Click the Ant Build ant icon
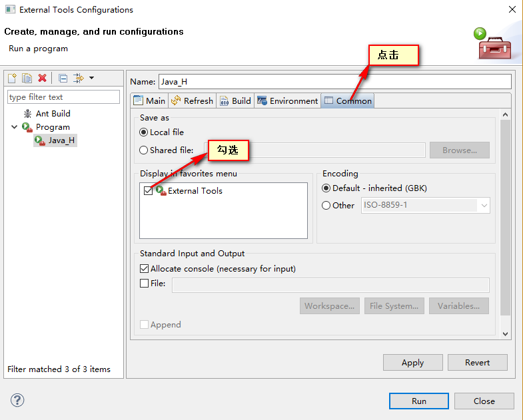Screen dimensions: 523x420 coord(28,114)
